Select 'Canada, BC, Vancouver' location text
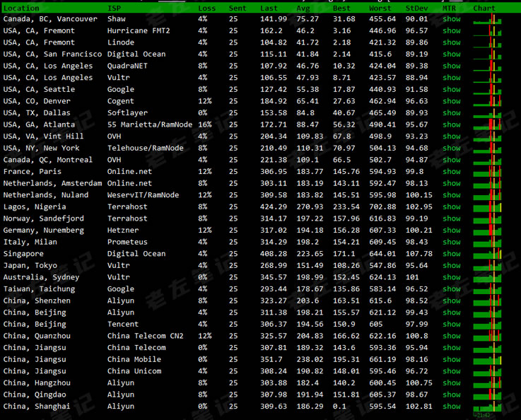Screen dimensions: 521x420 (x=50, y=19)
